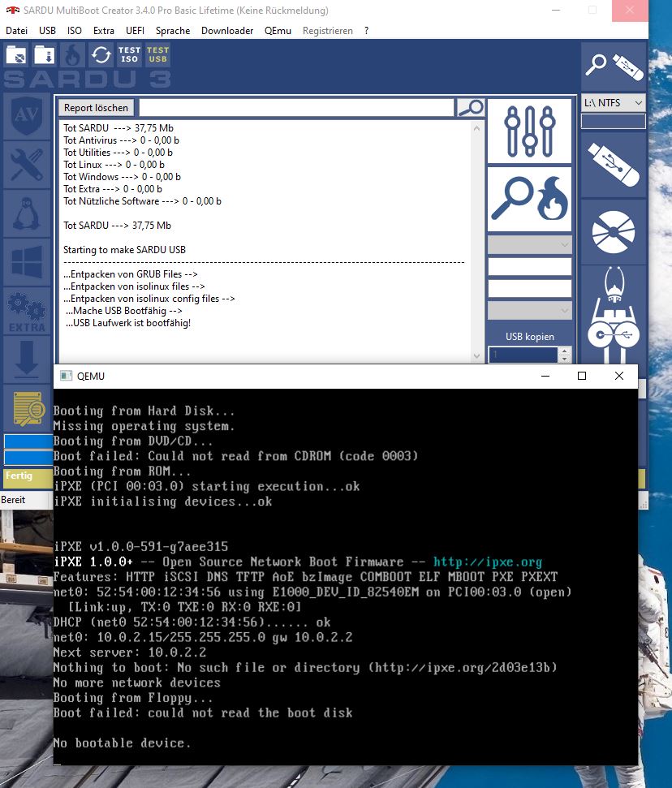The height and width of the screenshot is (788, 672).
Task: Click the Fertig status bar
Action: click(28, 478)
